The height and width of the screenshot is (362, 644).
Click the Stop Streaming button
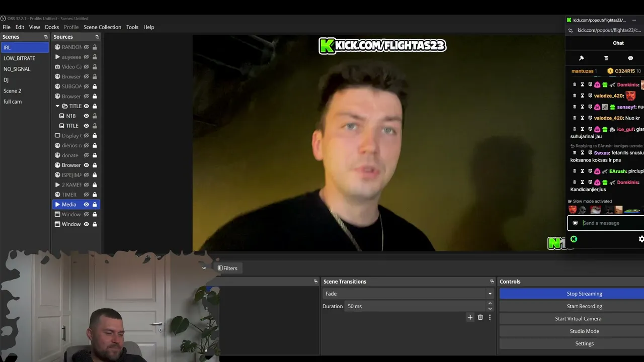pos(572,294)
